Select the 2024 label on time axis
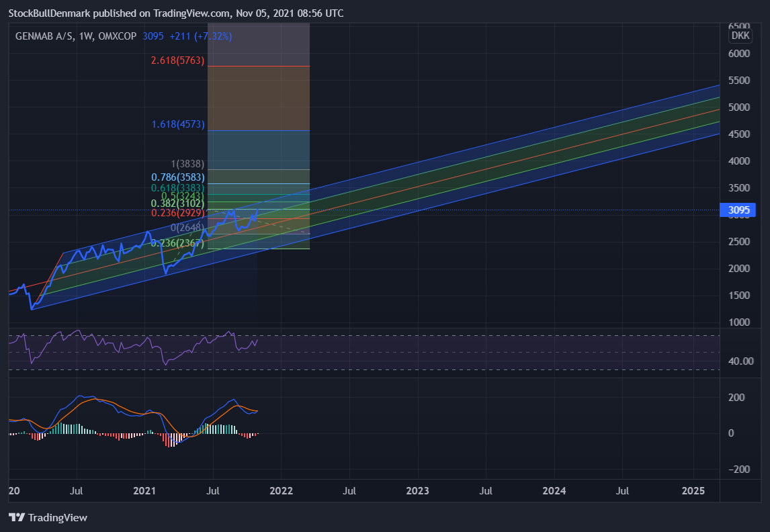770x532 pixels. pos(554,491)
